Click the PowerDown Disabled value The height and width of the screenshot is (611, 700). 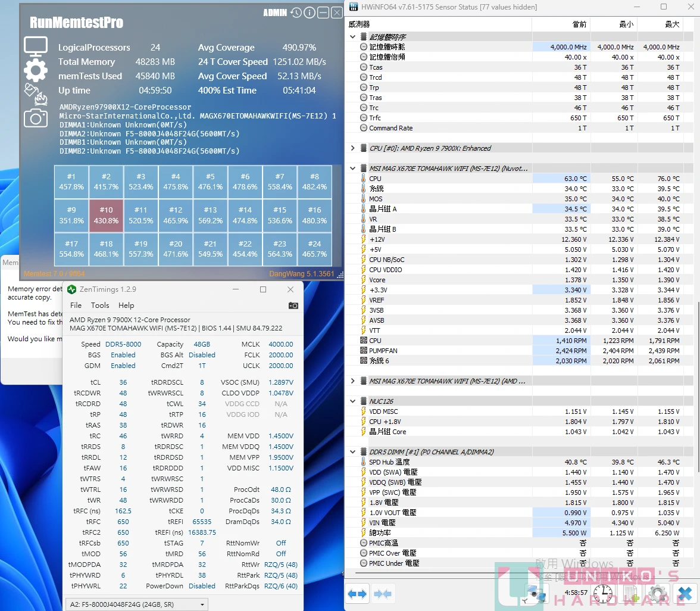[x=202, y=586]
